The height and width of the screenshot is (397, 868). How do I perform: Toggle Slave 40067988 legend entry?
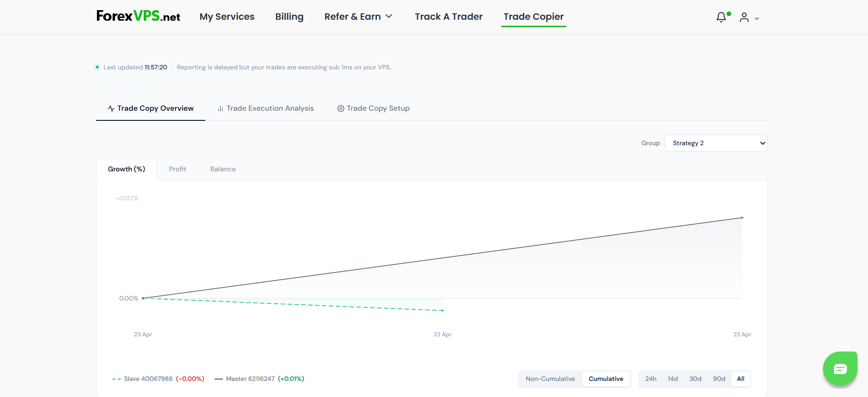tap(158, 379)
